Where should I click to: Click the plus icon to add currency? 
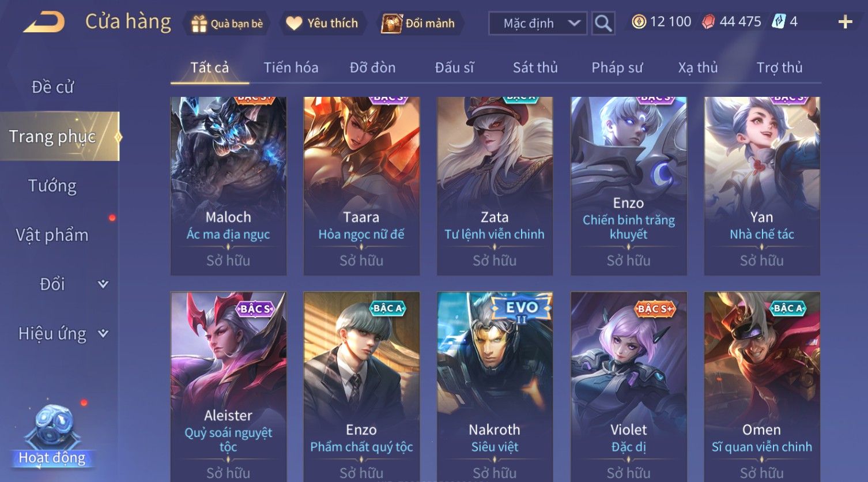point(845,22)
